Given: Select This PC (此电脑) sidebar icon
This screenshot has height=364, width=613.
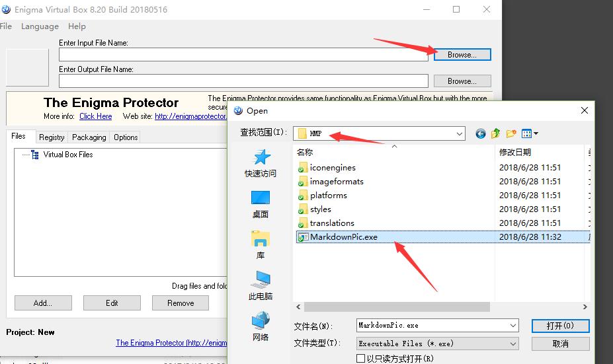Looking at the screenshot, I should click(x=261, y=279).
